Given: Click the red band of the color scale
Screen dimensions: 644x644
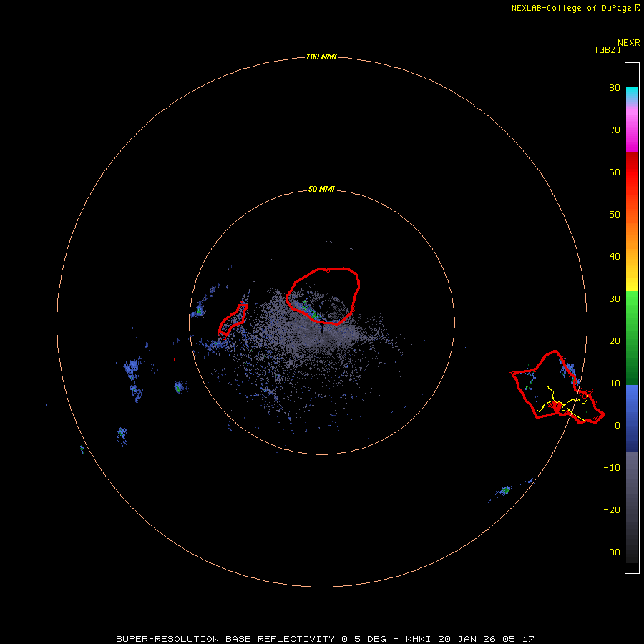Looking at the screenshot, I should [632, 172].
